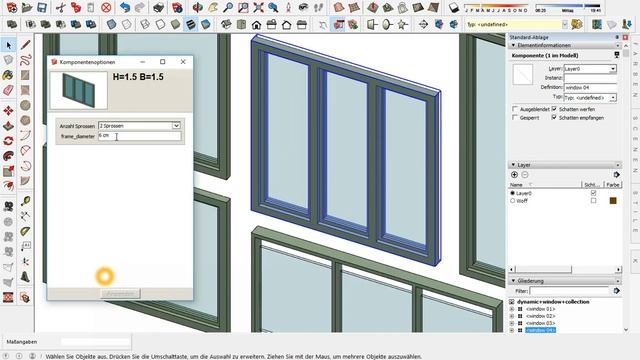The image size is (640, 360).
Task: Activate the Paint Bucket tool
Action: (x=9, y=75)
